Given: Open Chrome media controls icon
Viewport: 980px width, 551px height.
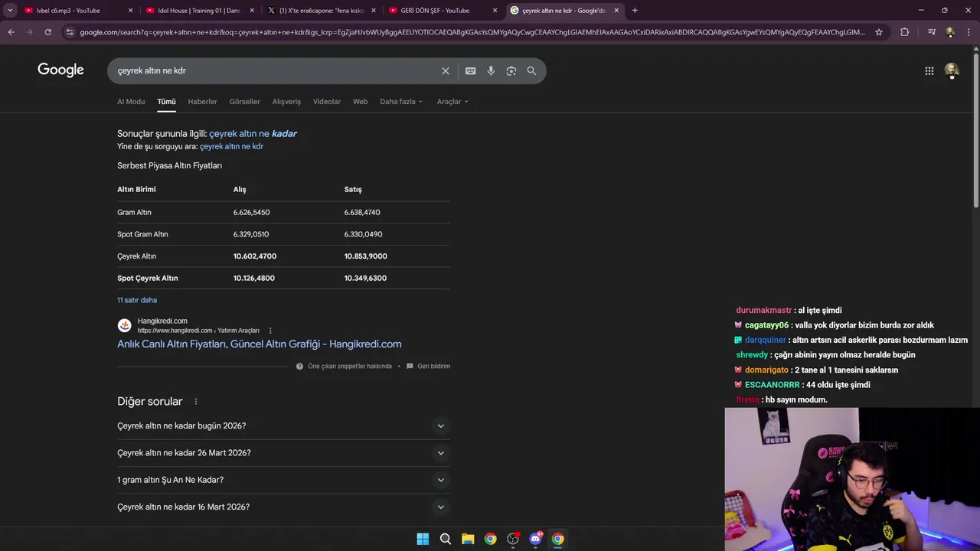Looking at the screenshot, I should click(x=932, y=32).
